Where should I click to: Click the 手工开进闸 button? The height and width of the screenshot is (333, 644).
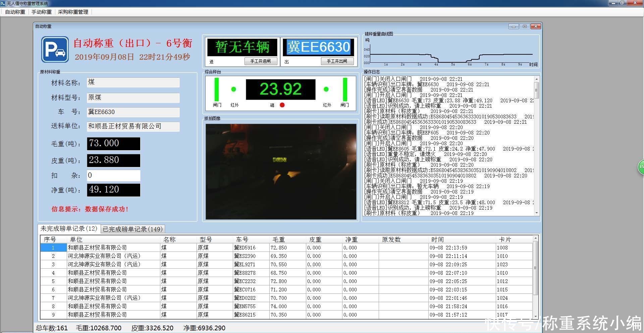261,61
